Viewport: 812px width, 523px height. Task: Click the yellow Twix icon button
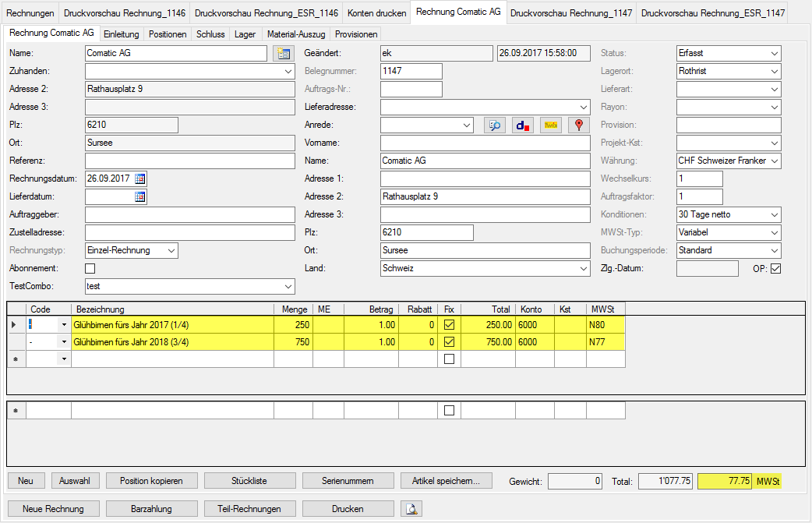pyautogui.click(x=550, y=125)
